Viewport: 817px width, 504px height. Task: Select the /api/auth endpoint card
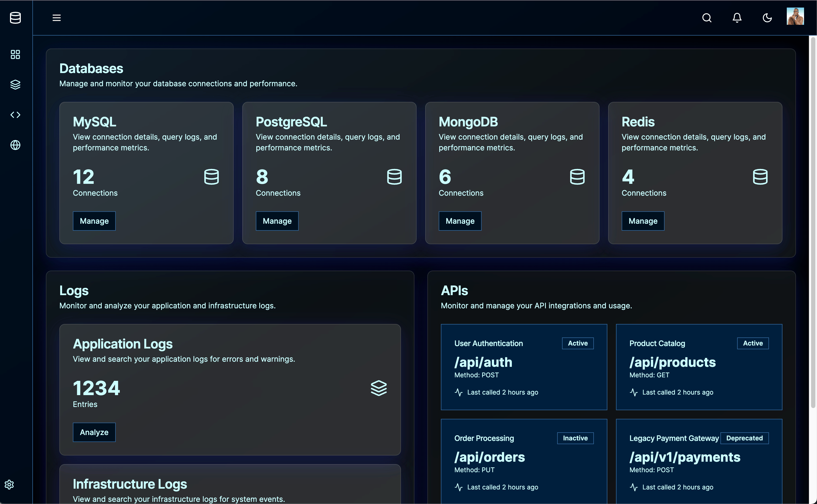[x=524, y=367]
